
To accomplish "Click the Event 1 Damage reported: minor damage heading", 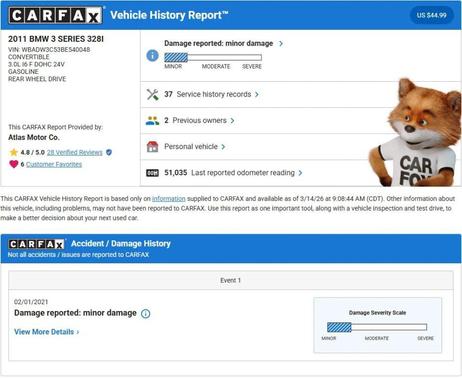I will pos(75,313).
